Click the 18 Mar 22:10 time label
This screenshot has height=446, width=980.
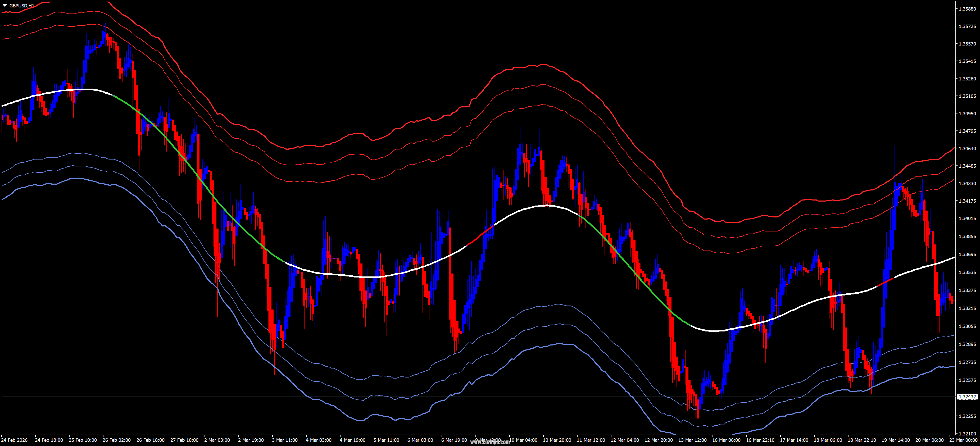(x=862, y=440)
